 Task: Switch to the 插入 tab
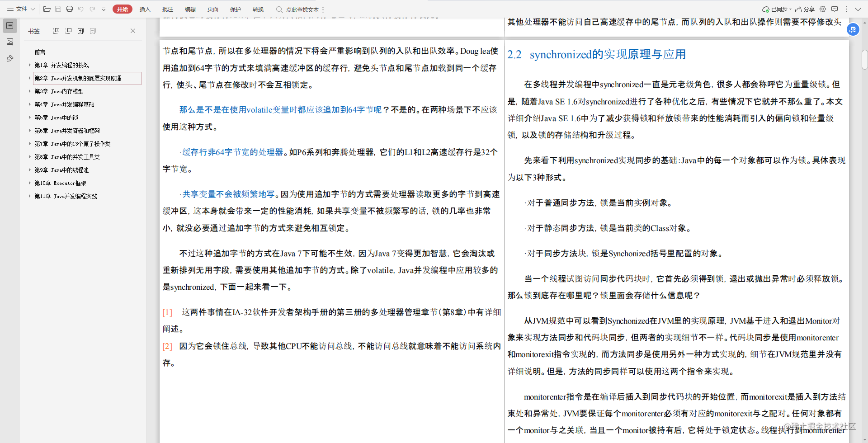pos(145,9)
